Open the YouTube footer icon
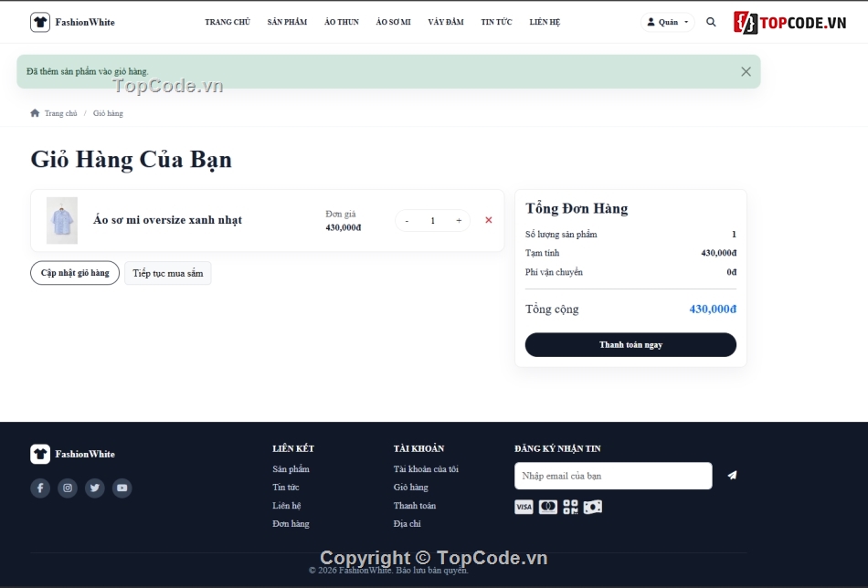868x588 pixels. point(122,488)
